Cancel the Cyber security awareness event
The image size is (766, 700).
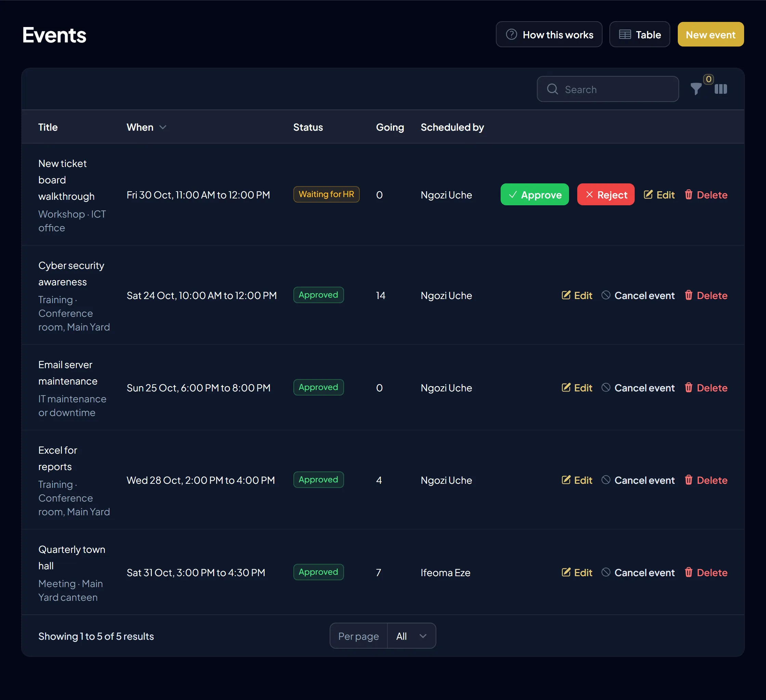click(638, 295)
